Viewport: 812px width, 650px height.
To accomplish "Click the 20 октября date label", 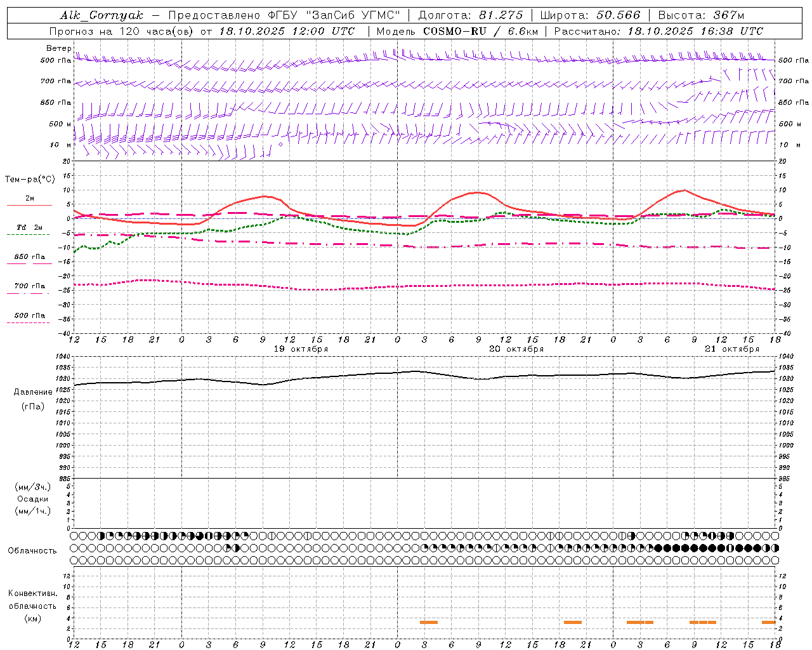I will pos(516,349).
